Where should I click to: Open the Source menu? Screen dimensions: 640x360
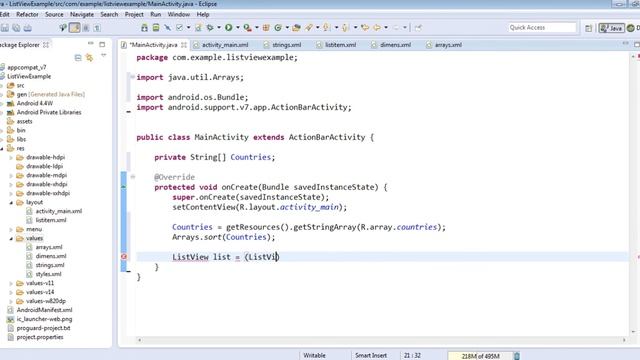(54, 14)
